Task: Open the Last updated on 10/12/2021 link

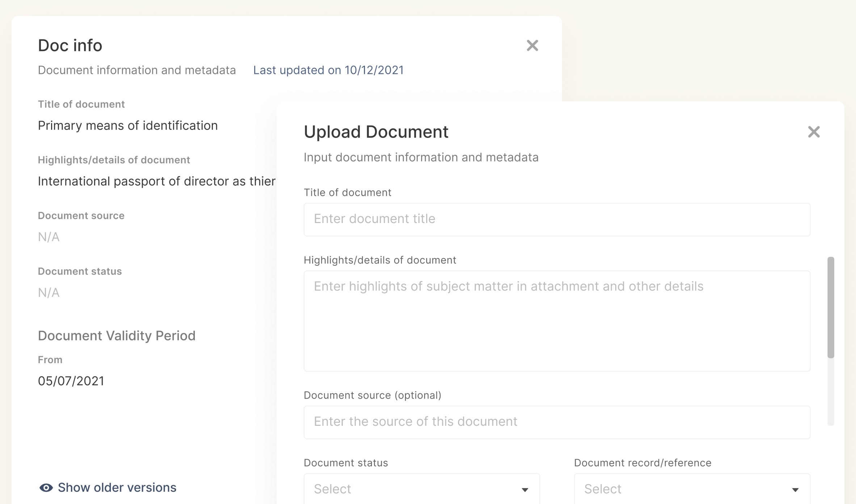Action: tap(328, 70)
